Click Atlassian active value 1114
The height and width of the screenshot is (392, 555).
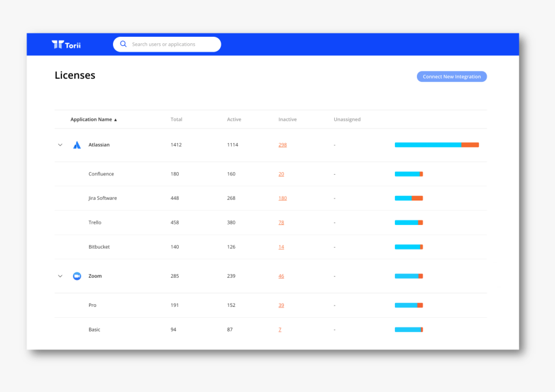pos(232,145)
